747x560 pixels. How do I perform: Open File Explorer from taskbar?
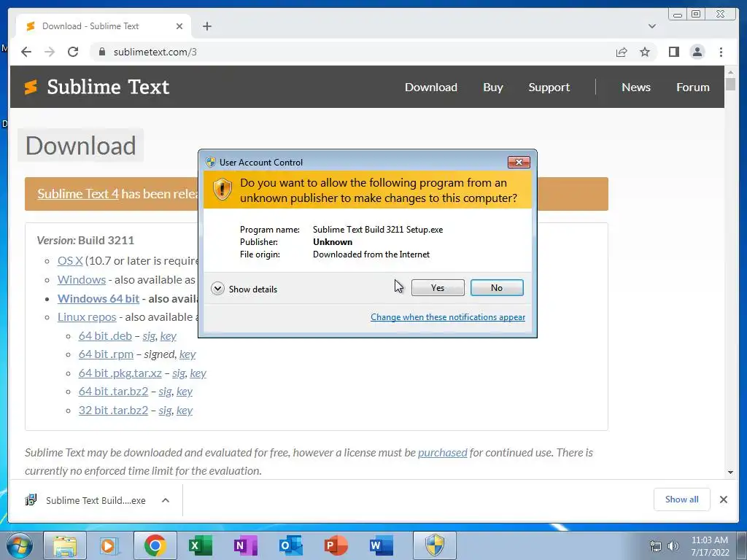[65, 545]
